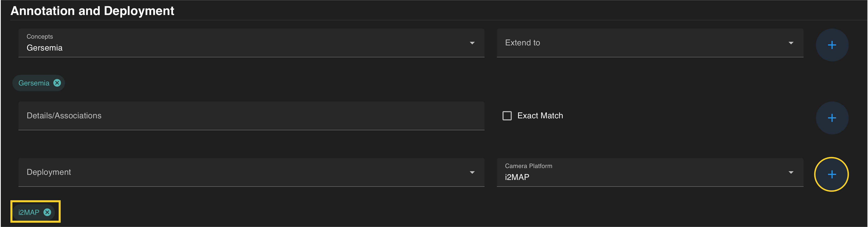Remove the Gersemia chip with its X
Viewport: 868px width, 227px height.
click(x=57, y=83)
